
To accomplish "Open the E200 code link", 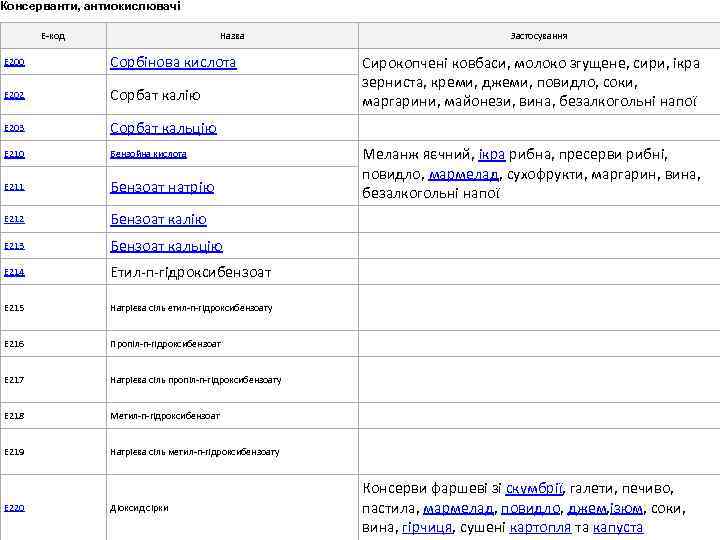I will click(x=14, y=62).
